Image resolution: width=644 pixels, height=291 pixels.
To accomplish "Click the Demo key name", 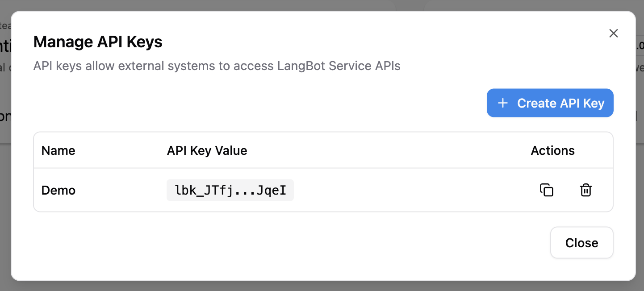I will pos(58,190).
